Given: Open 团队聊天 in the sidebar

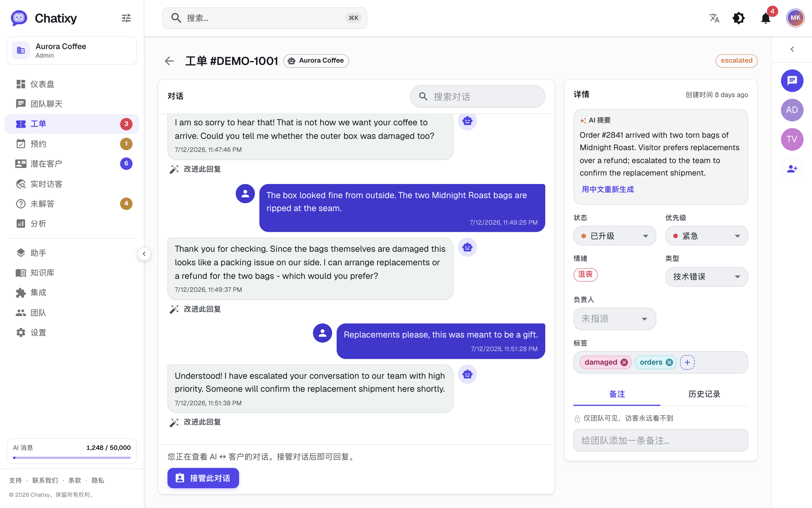Looking at the screenshot, I should click(x=72, y=104).
